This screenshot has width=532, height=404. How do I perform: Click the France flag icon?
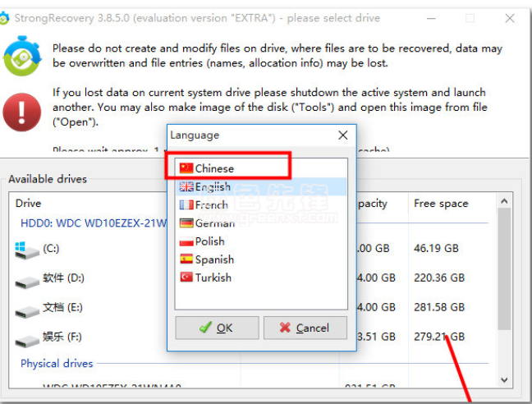(x=186, y=204)
